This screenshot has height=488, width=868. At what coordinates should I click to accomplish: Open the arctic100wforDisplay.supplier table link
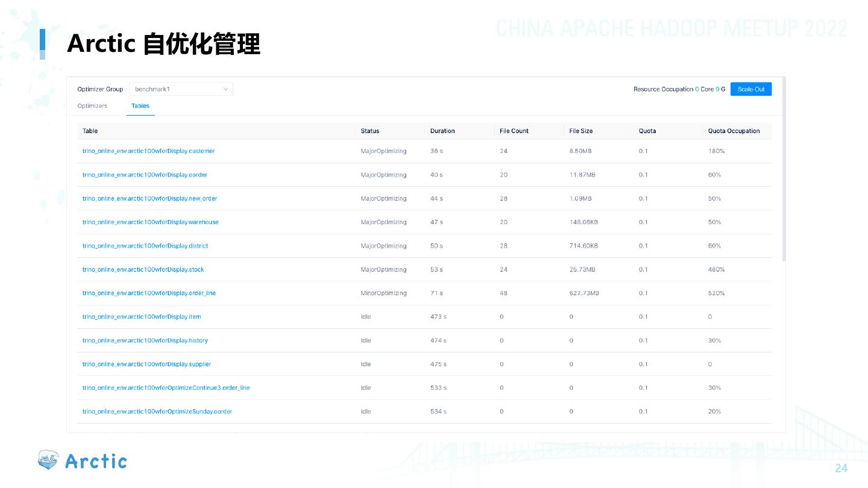[x=147, y=364]
